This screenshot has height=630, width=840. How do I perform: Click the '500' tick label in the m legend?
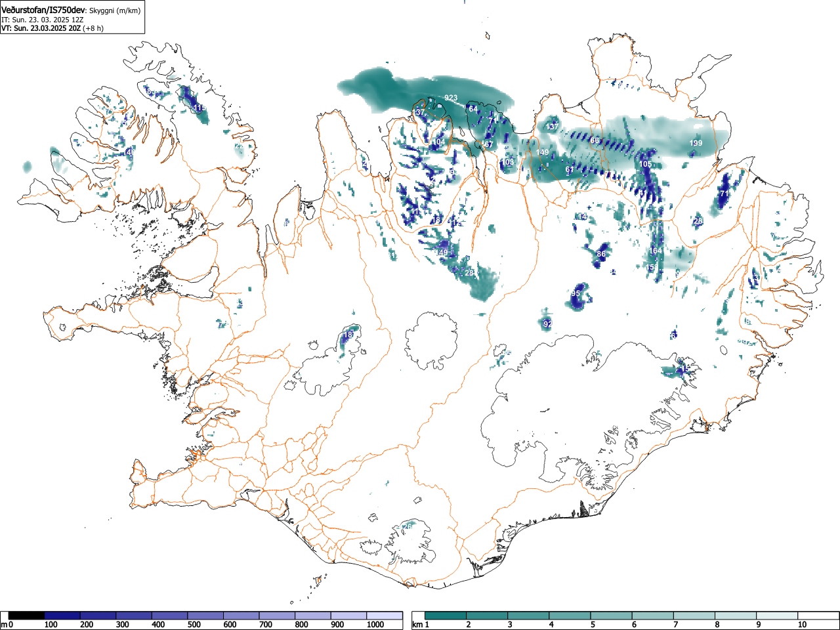pos(194,625)
